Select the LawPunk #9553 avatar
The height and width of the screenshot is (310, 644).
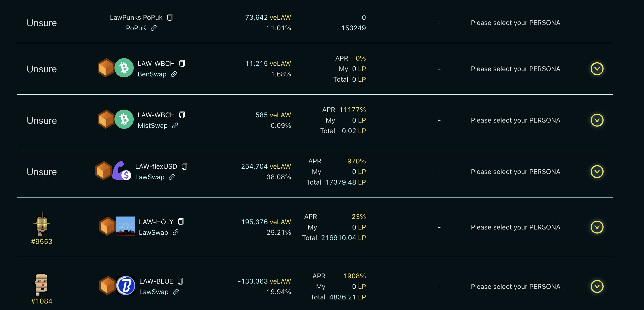pos(42,224)
